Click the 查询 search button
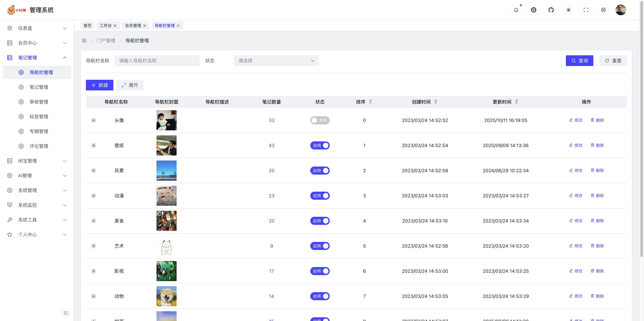This screenshot has width=644, height=321. [579, 61]
